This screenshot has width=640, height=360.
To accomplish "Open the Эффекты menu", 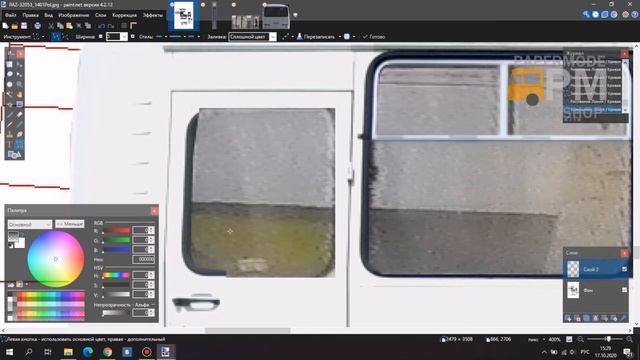I will [x=153, y=15].
